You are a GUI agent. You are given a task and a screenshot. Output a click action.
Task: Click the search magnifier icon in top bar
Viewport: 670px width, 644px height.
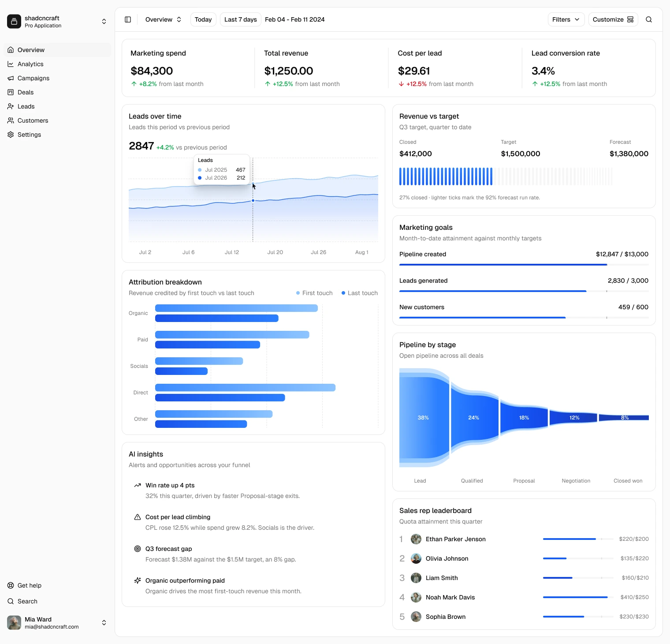pos(649,19)
